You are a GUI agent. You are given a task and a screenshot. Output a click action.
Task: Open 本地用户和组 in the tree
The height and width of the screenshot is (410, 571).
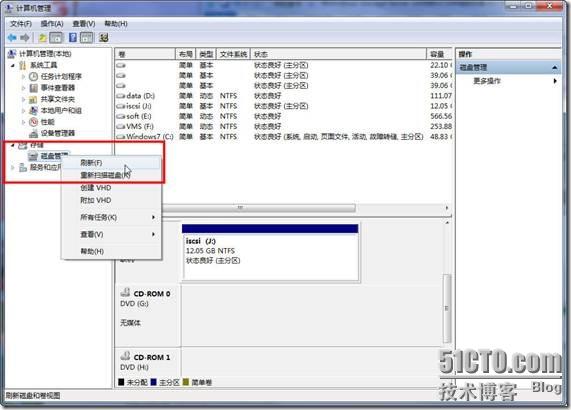pos(61,110)
